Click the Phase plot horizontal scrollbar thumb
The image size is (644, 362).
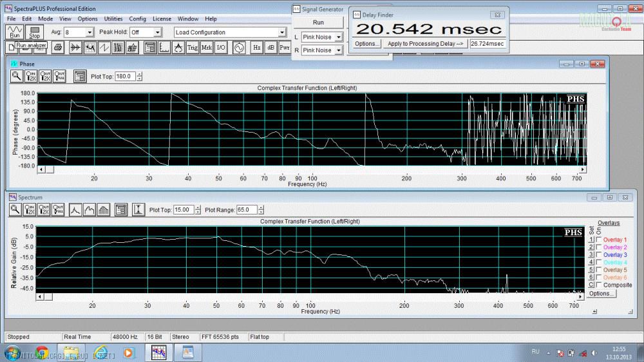click(50, 169)
